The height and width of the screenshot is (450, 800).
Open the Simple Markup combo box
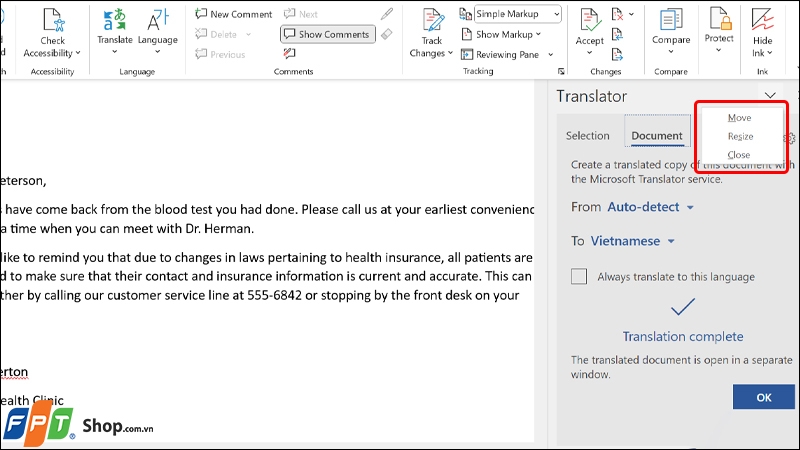tap(518, 14)
